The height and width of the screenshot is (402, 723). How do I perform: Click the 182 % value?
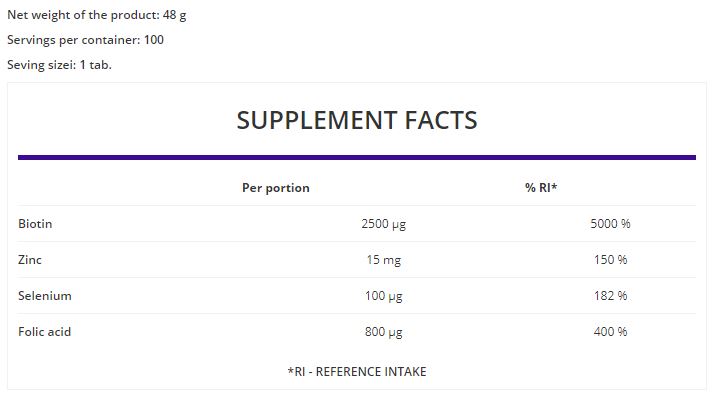pos(610,296)
